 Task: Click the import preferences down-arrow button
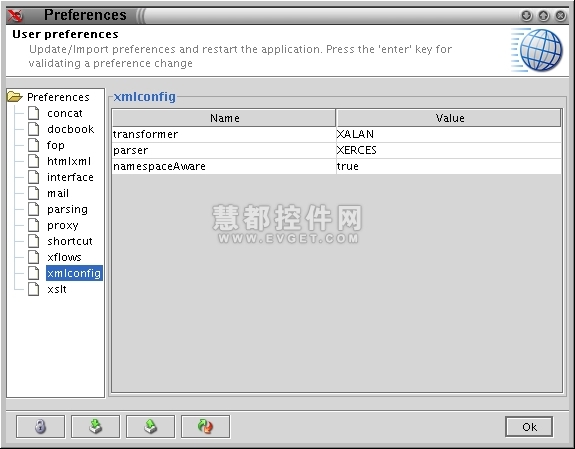95,426
